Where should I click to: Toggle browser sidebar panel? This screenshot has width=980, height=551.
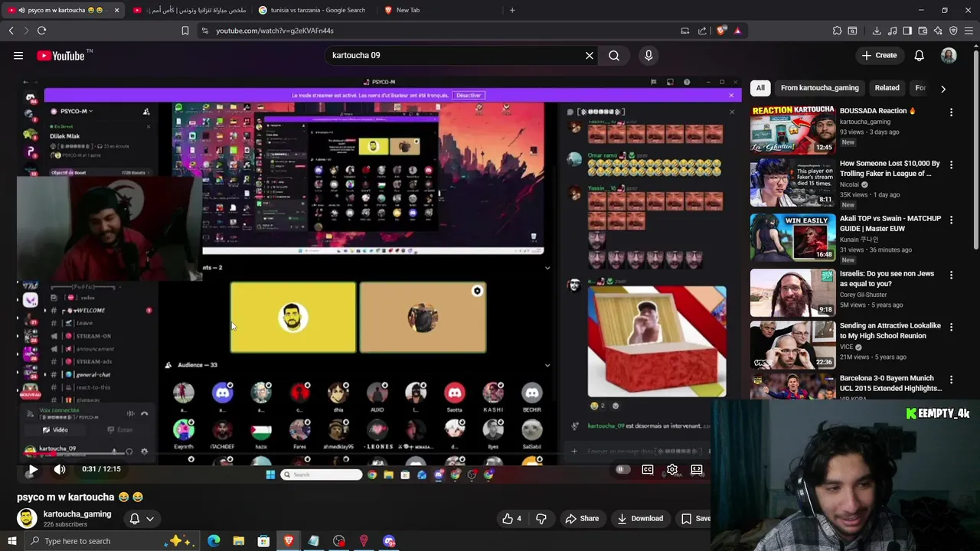pyautogui.click(x=907, y=31)
